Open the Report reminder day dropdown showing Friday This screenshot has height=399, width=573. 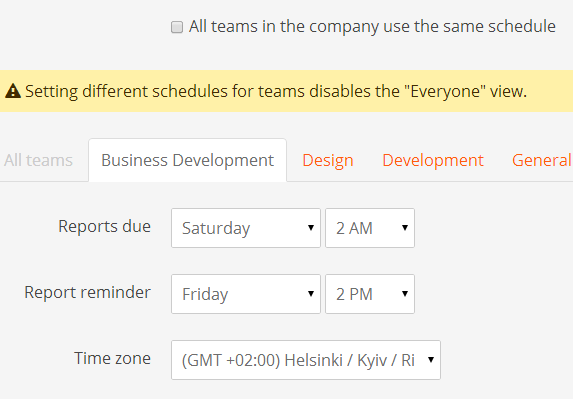(x=246, y=294)
